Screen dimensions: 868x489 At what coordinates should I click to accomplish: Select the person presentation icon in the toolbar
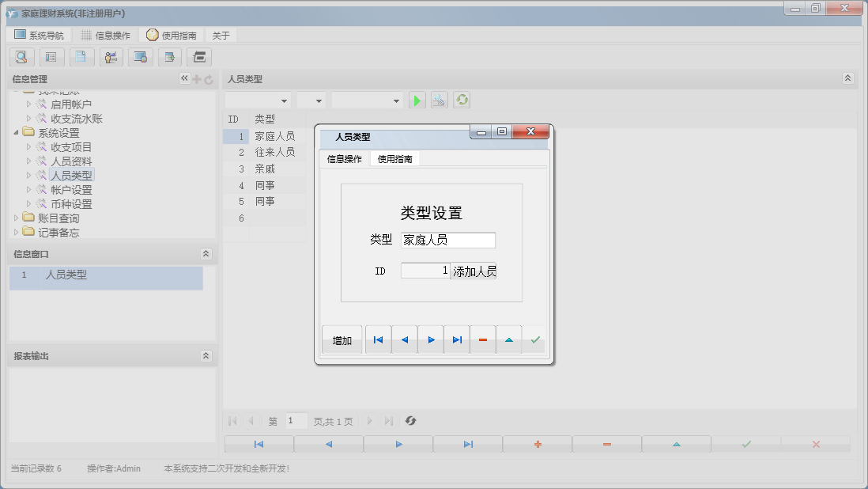(111, 57)
